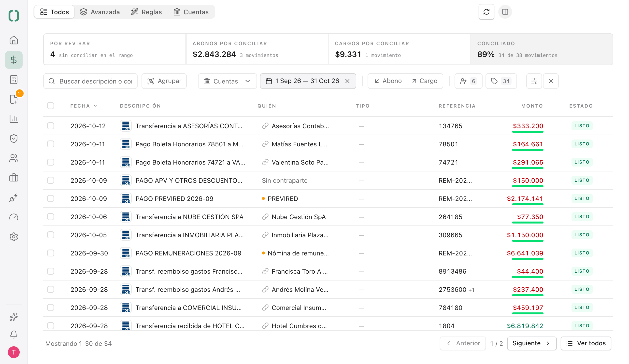Clear all filters with X button
The image size is (629, 364).
coord(551,81)
